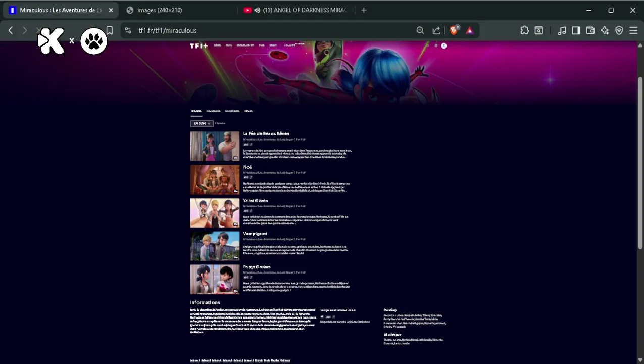Open the Brave Wallet icon
The height and width of the screenshot is (364, 644).
coord(590,30)
